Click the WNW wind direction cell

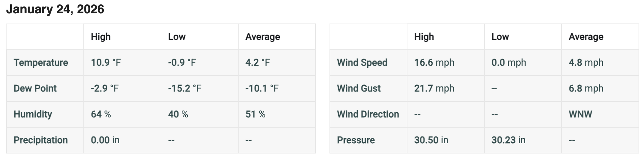[580, 114]
